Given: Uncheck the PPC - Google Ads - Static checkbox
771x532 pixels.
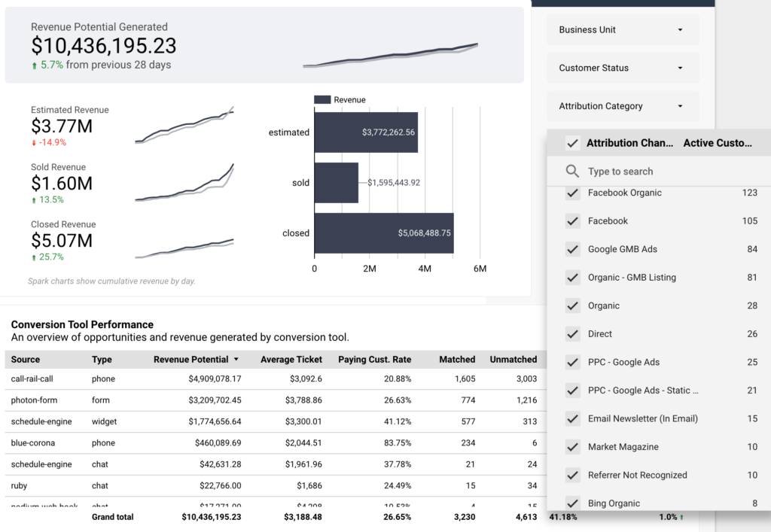Looking at the screenshot, I should click(x=572, y=391).
